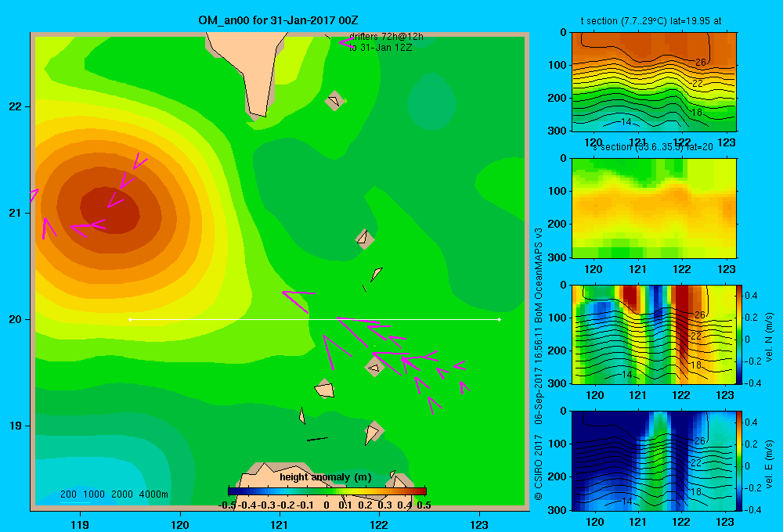Open the northward velocity section plot
This screenshot has height=532, width=783.
654,334
